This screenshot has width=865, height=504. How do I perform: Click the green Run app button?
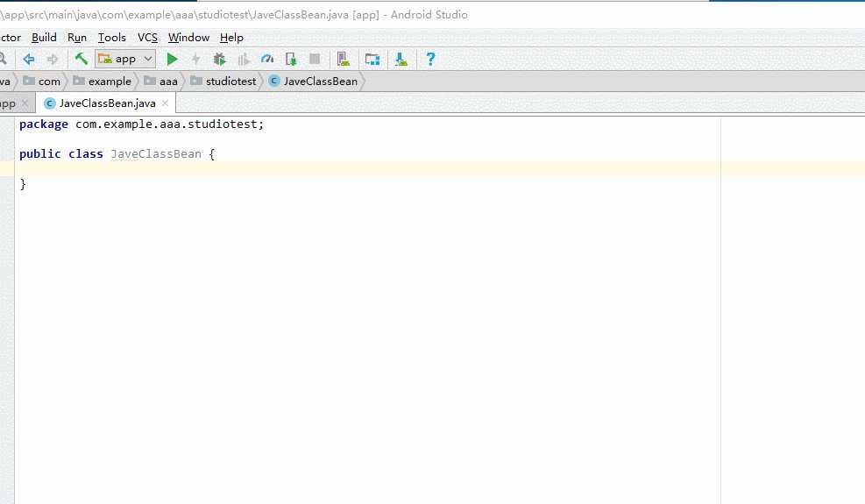click(x=172, y=59)
